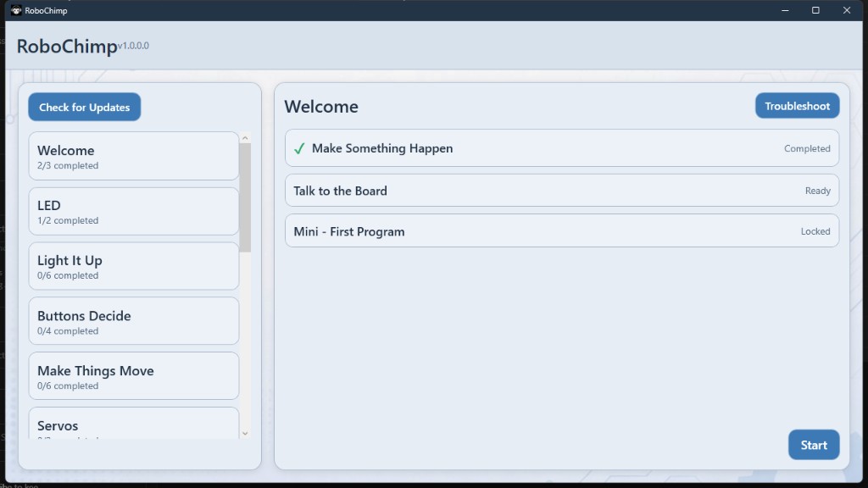Click the 1/2 completed text under LED
Viewport: 868px width, 488px height.
(68, 220)
